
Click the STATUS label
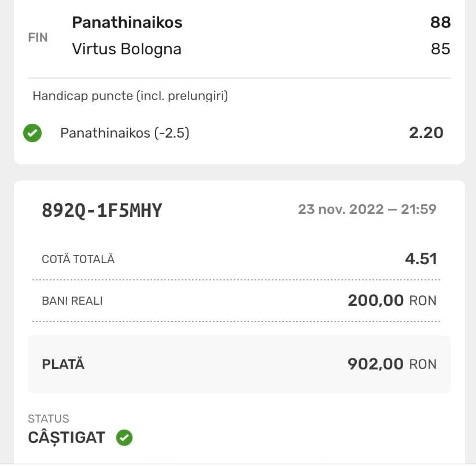pos(49,419)
